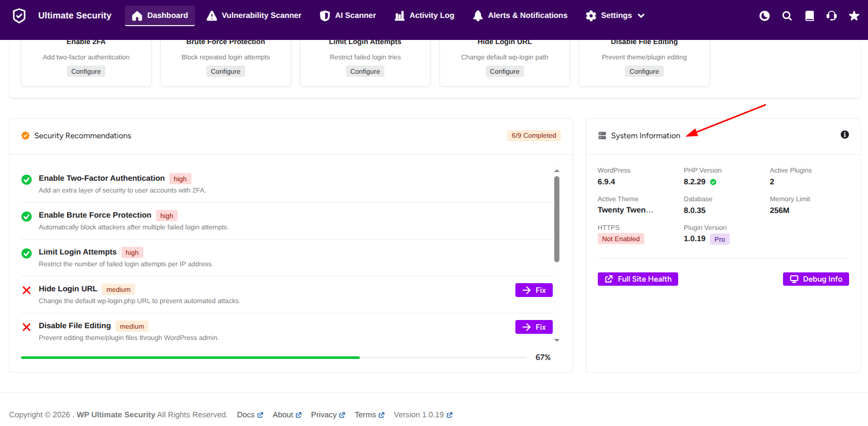Click the Ultimate Security shield logo

(19, 16)
